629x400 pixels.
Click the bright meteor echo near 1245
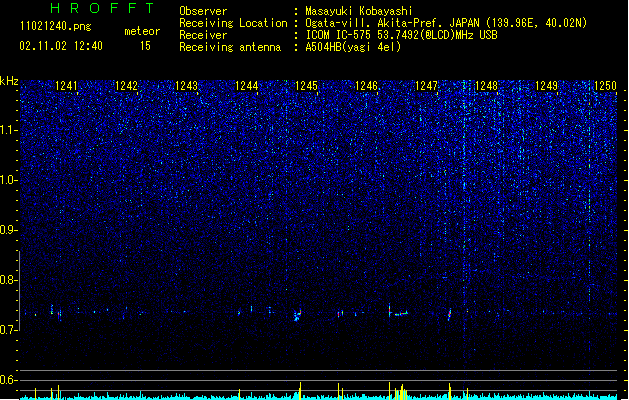(298, 315)
